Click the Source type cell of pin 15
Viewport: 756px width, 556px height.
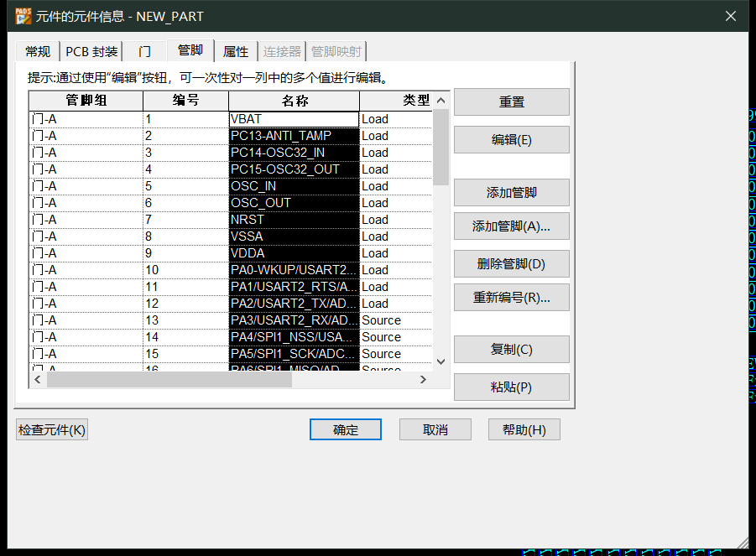click(x=396, y=354)
